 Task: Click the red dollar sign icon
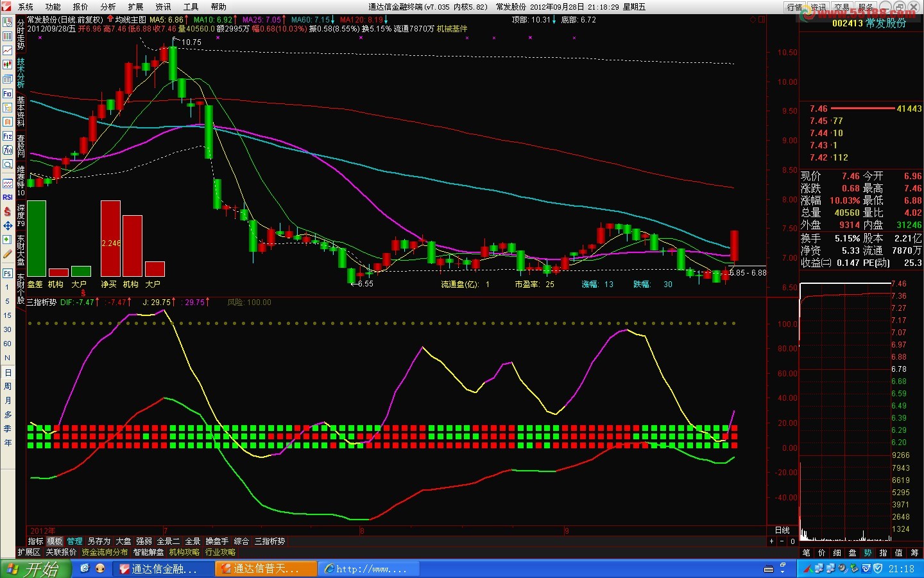8,211
